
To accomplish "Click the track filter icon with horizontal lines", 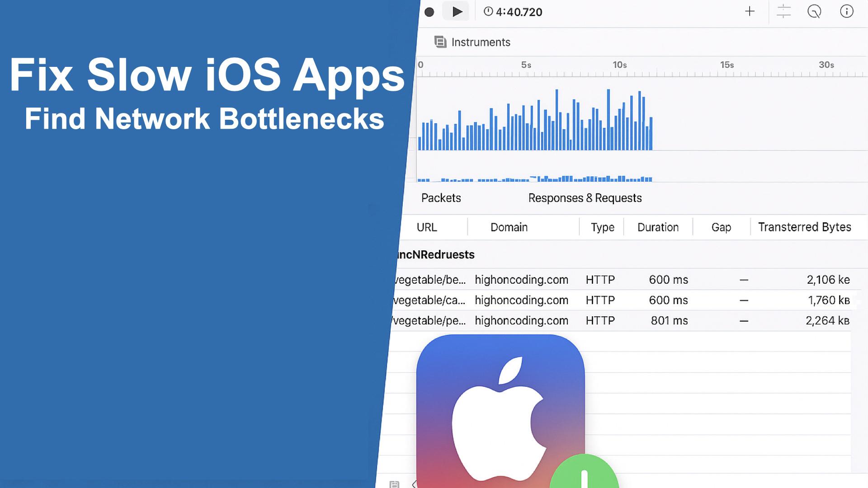I will [783, 11].
